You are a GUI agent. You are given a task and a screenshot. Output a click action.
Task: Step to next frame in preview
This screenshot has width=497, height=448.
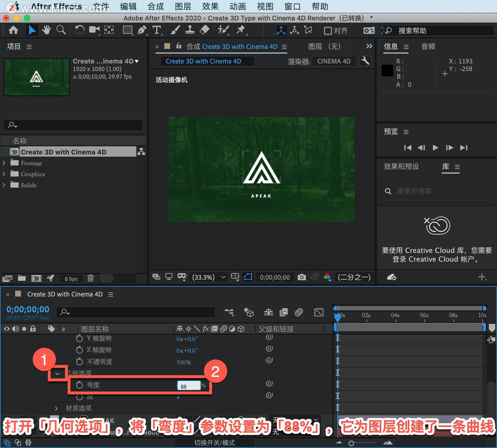click(450, 148)
